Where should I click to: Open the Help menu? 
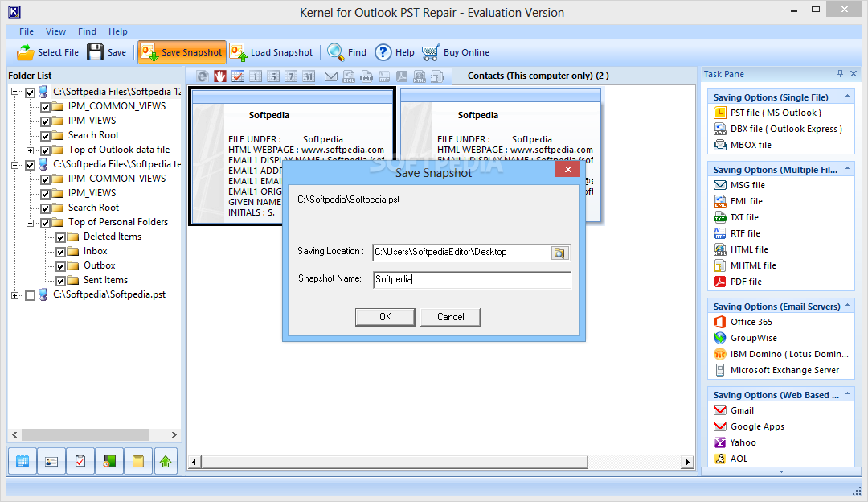click(118, 31)
